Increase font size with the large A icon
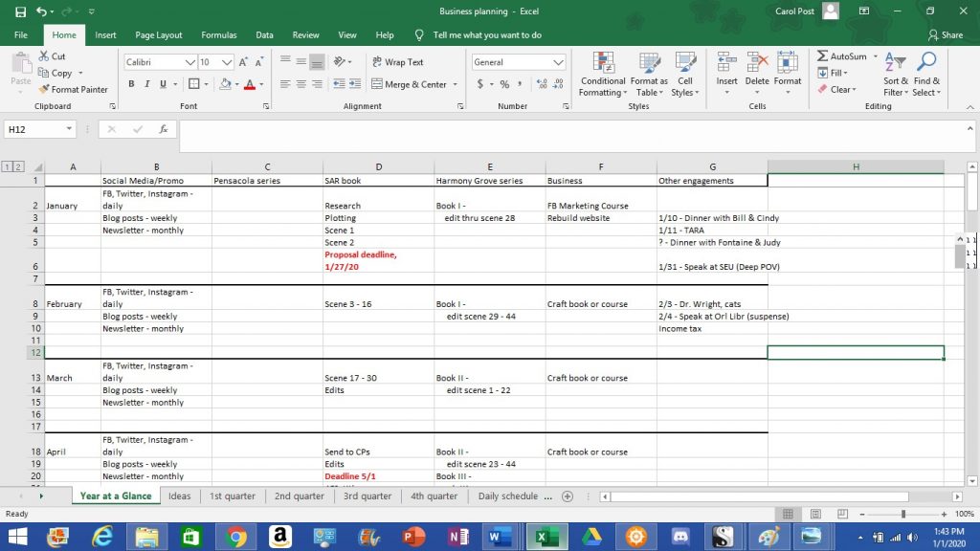This screenshot has width=980, height=551. tap(243, 62)
